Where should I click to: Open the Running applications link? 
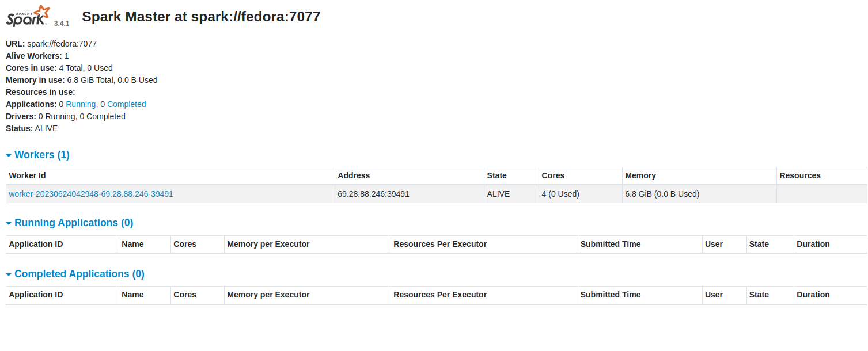pyautogui.click(x=81, y=104)
